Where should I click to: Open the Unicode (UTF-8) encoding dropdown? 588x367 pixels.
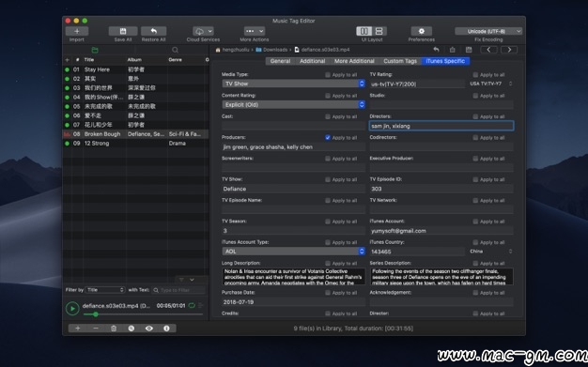point(488,31)
